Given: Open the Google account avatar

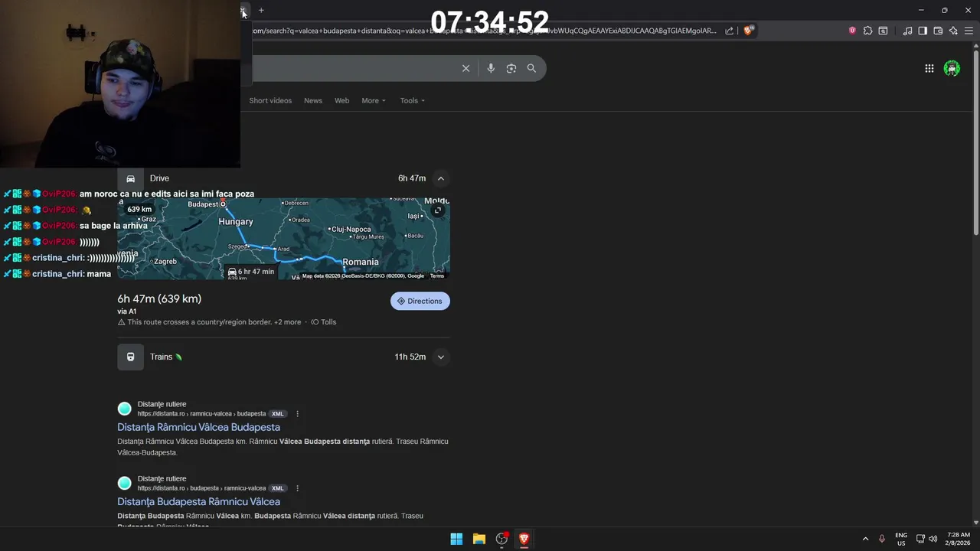Looking at the screenshot, I should coord(952,68).
